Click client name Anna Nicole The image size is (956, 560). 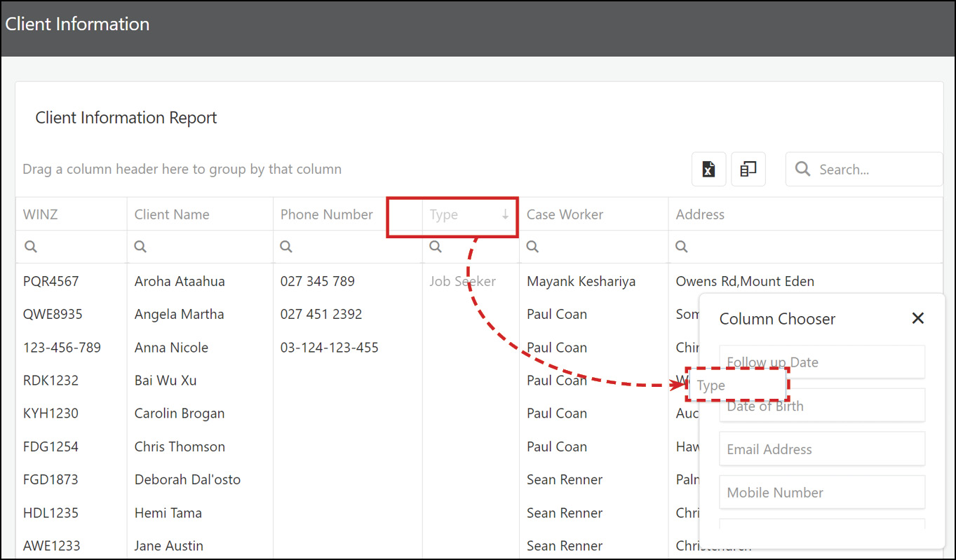[171, 347]
